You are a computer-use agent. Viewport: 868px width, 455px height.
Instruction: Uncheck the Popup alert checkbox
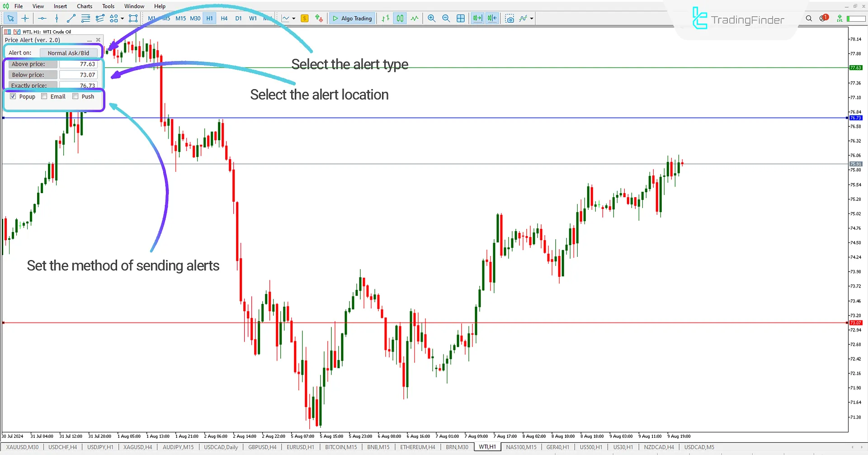(13, 96)
